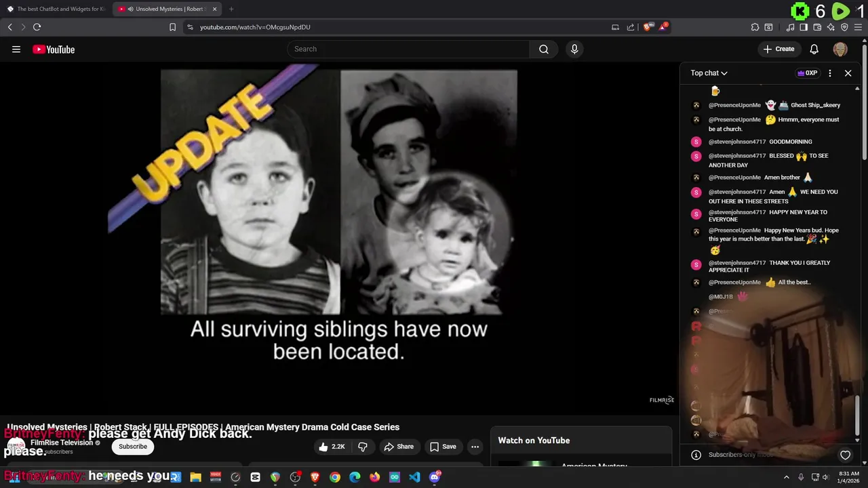The image size is (868, 488).
Task: Bookmark this page via bookmark icon
Action: (172, 27)
